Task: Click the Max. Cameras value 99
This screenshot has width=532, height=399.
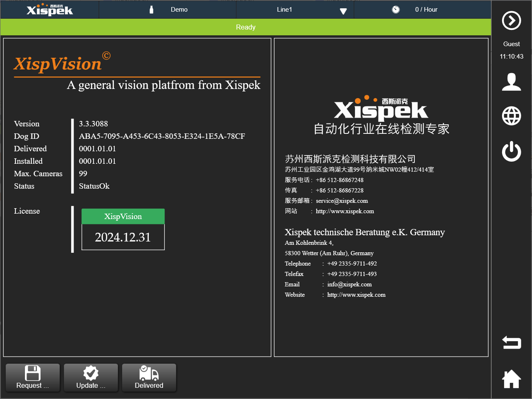Action: 83,174
